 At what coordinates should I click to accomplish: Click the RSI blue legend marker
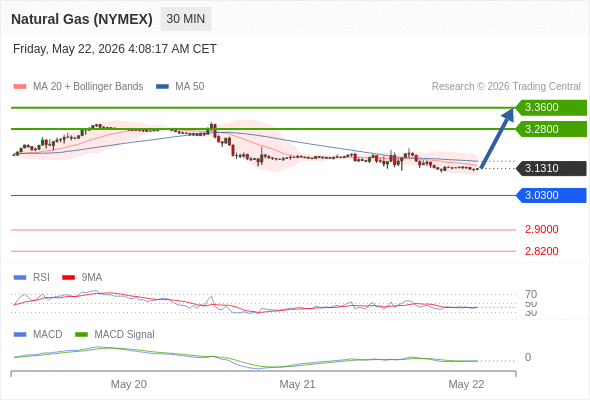click(x=20, y=278)
